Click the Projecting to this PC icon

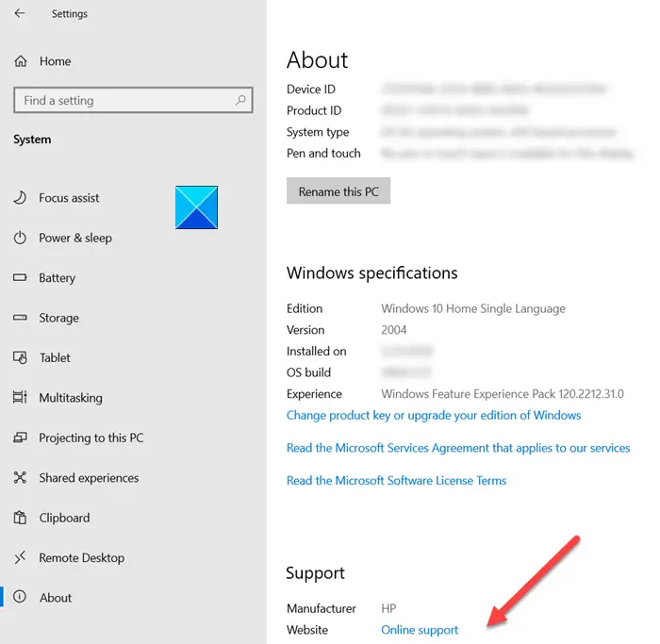click(20, 438)
